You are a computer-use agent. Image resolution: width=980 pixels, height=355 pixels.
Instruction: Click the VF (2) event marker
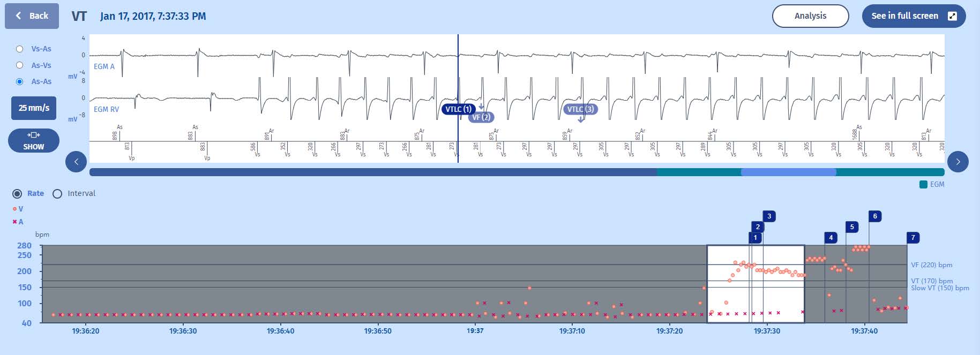pyautogui.click(x=481, y=117)
